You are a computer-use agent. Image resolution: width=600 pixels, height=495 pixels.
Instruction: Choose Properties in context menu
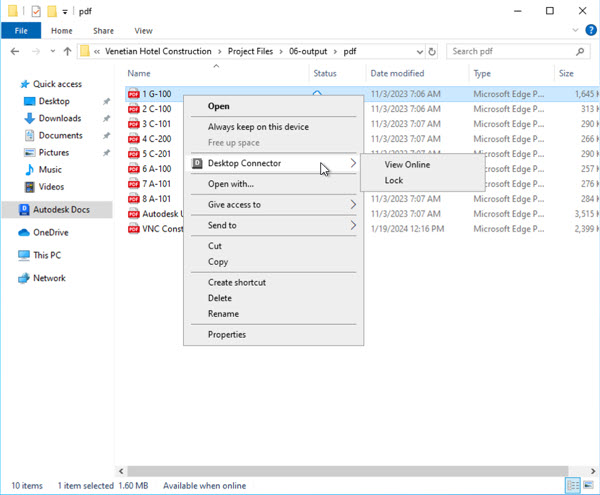coord(227,335)
